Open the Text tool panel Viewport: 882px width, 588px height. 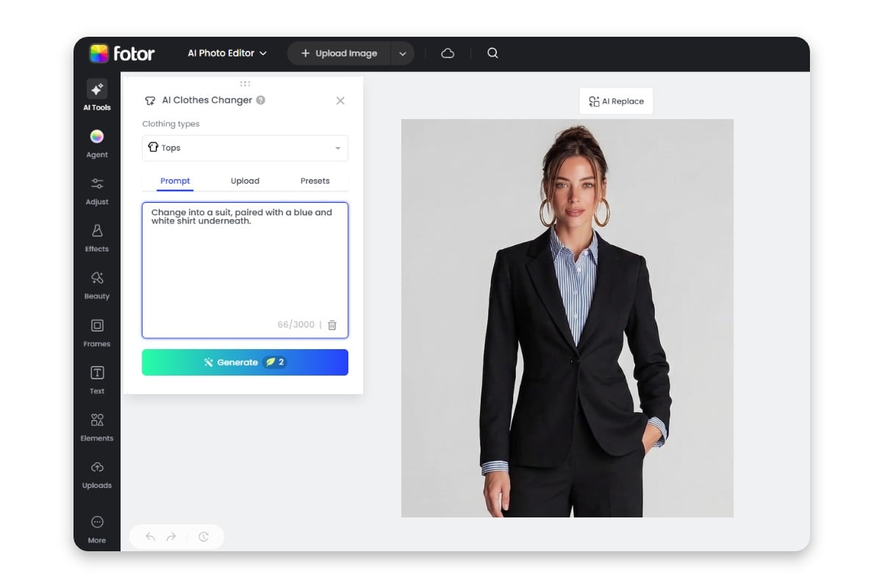(x=96, y=379)
